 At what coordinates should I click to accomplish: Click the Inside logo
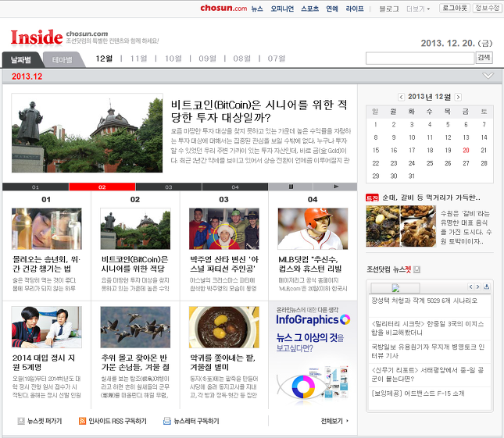click(36, 37)
